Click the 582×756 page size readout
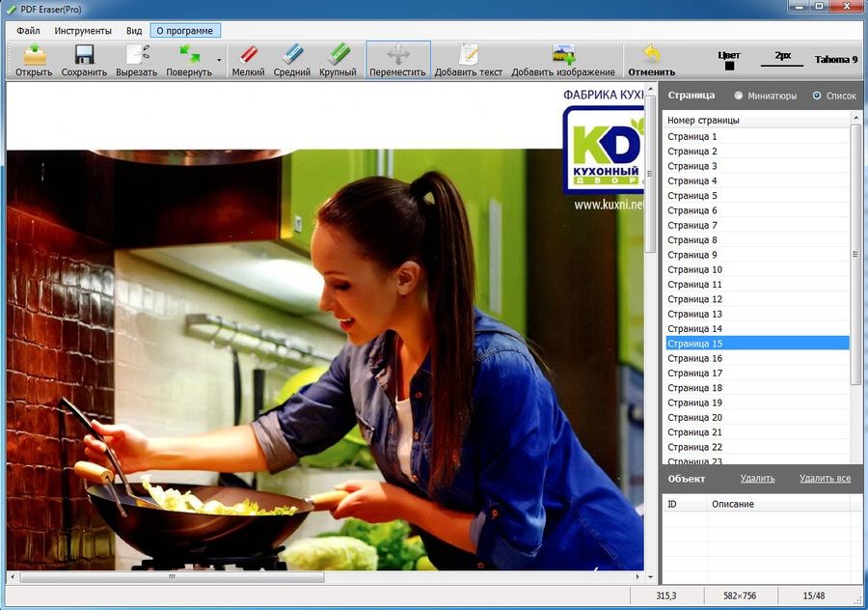The height and width of the screenshot is (610, 868). click(x=740, y=596)
